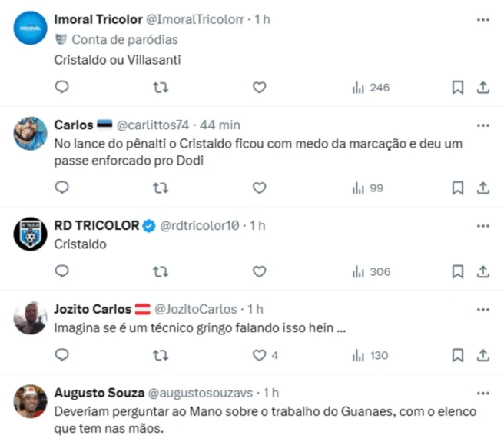The width and height of the screenshot is (504, 442).
Task: Repost Imoral Tricolor's tweet
Action: pyautogui.click(x=161, y=88)
